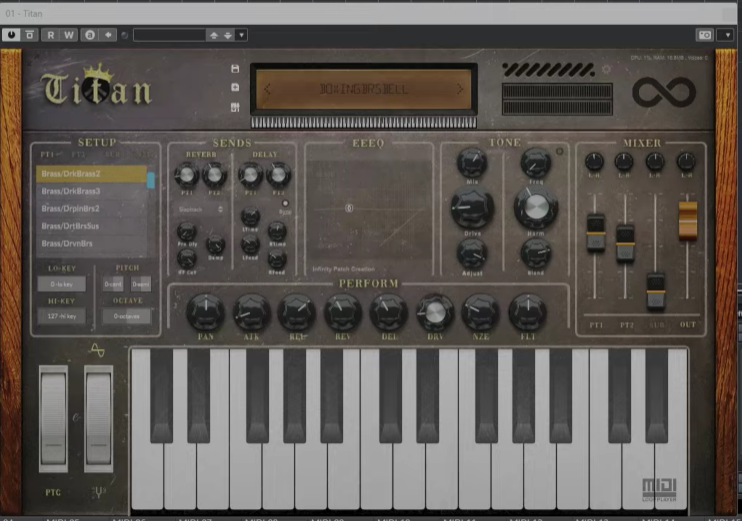Open the dropdown next to the camera icon
Screen dimensions: 742x521
point(727,35)
